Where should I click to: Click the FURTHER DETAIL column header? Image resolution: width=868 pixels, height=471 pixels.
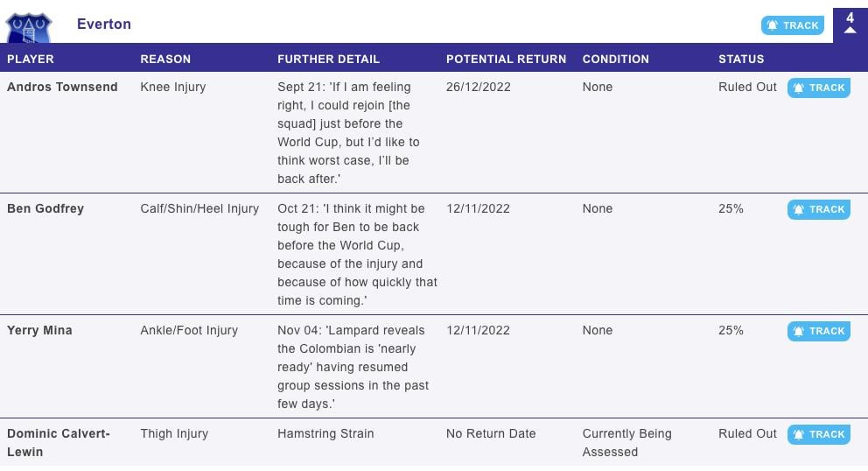pyautogui.click(x=328, y=60)
